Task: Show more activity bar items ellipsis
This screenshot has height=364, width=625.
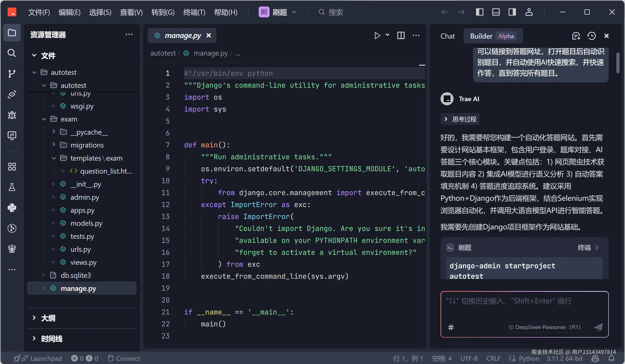Action: (12, 269)
